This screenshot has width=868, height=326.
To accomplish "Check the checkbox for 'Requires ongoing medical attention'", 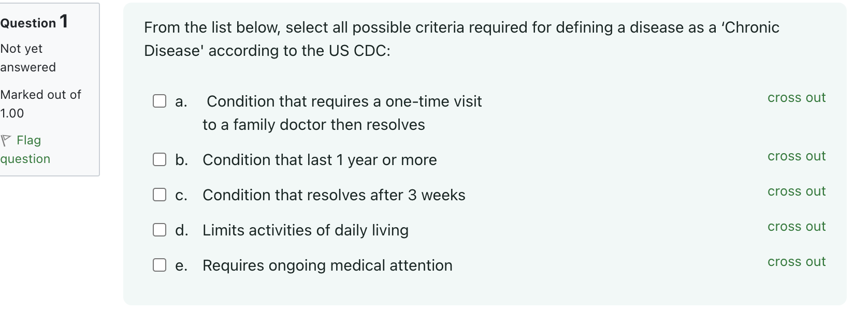I will click(x=159, y=265).
